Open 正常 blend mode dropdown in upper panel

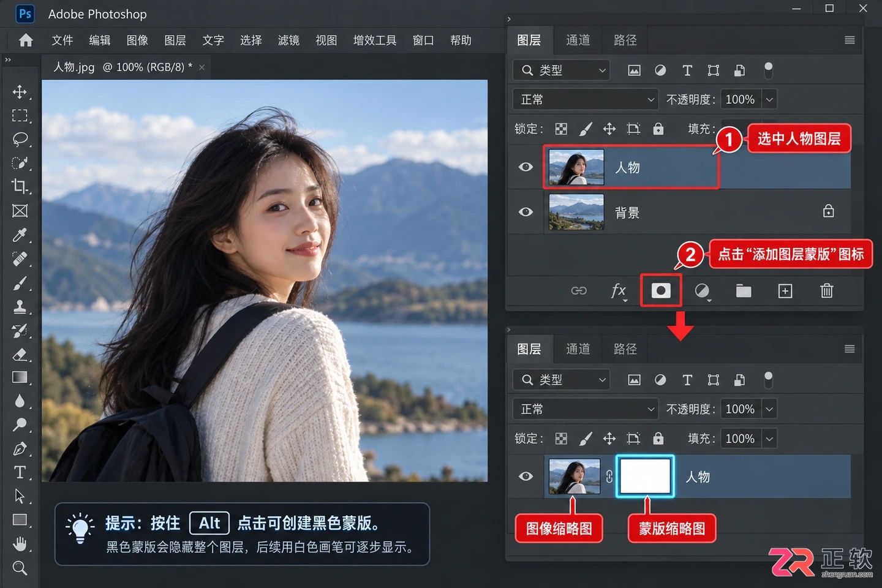(x=585, y=99)
